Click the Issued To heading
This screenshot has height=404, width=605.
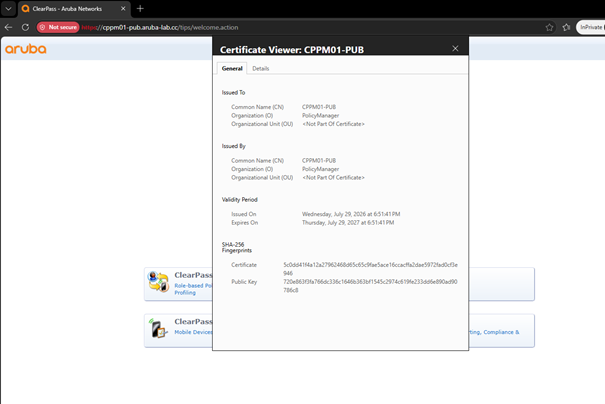[x=233, y=93]
